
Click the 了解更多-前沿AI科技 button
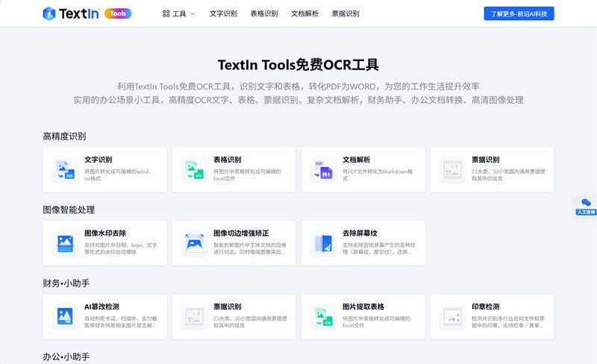519,13
